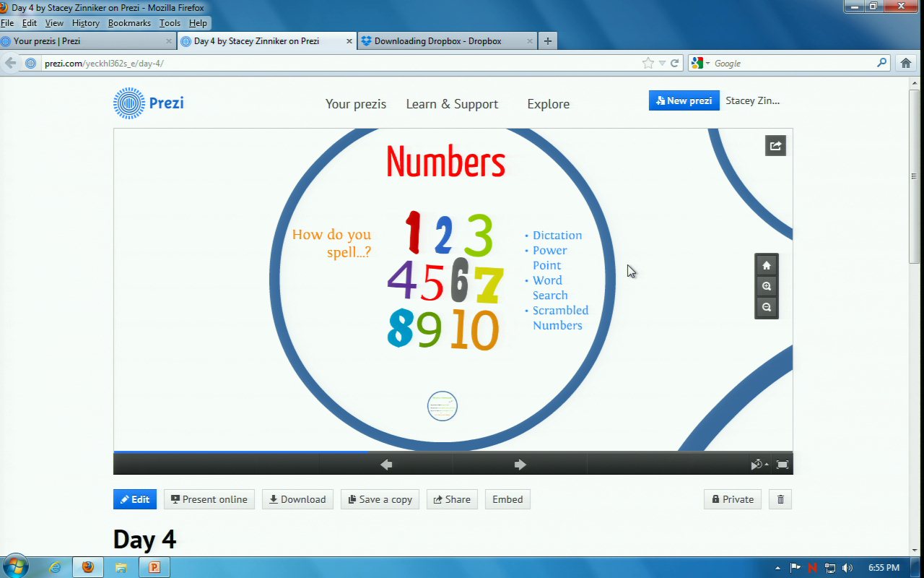The image size is (924, 578).
Task: Zoom out with the magnifier minus icon
Action: tap(767, 307)
